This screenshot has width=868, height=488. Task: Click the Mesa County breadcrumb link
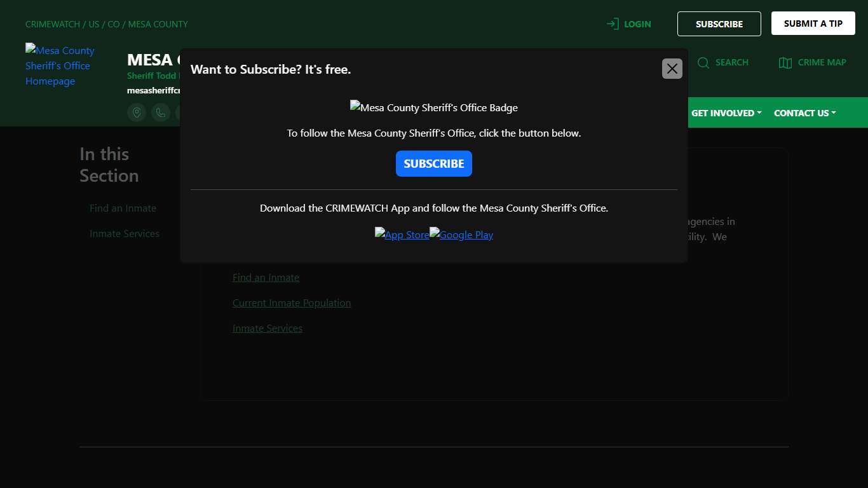coord(158,24)
